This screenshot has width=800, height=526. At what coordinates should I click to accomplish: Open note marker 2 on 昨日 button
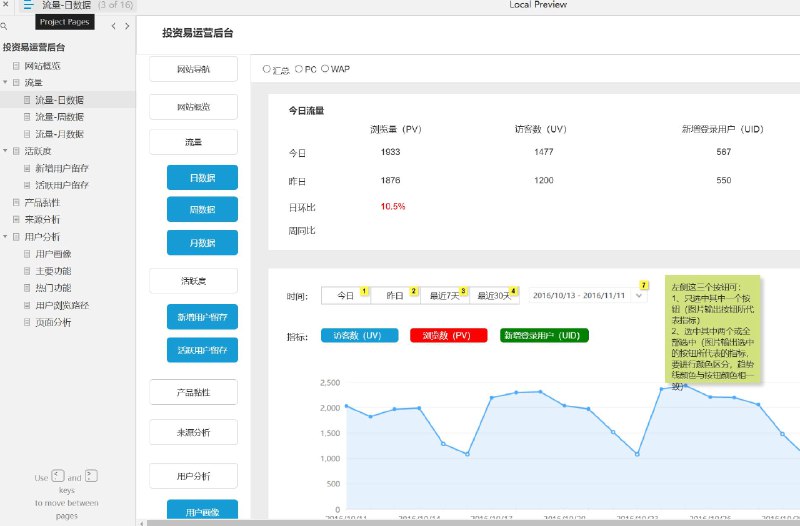[414, 291]
